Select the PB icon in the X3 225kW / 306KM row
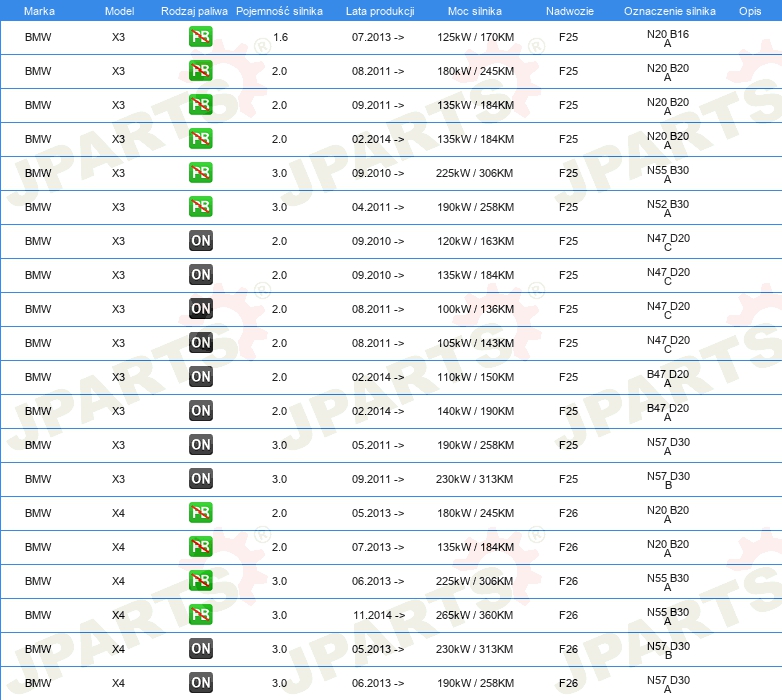This screenshot has width=782, height=700. 201,173
